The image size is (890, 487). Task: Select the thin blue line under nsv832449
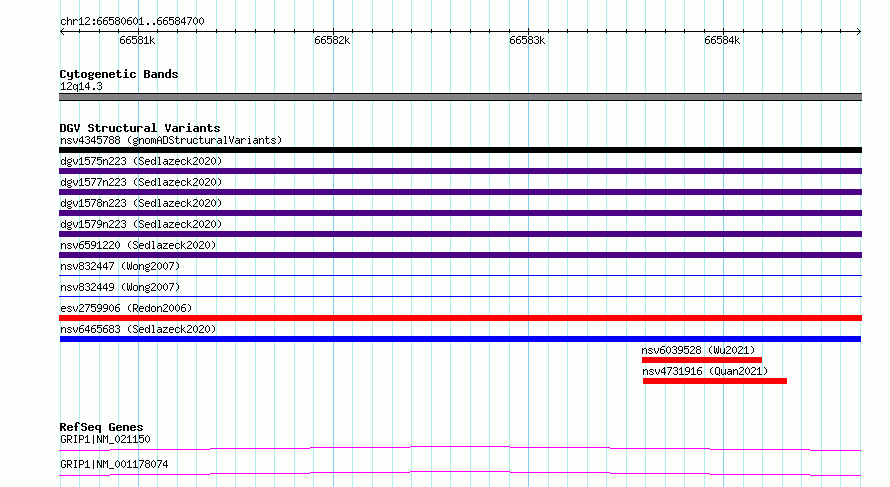[x=460, y=297]
